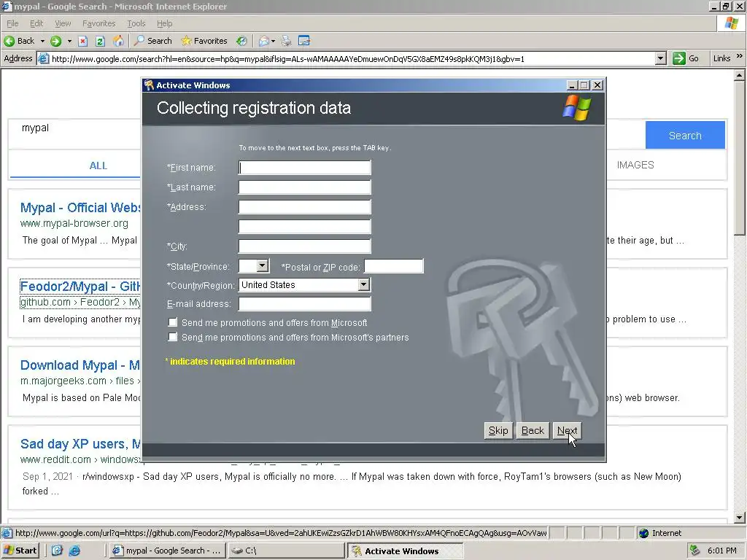
Task: Click into the E-mail address field
Action: coord(304,303)
